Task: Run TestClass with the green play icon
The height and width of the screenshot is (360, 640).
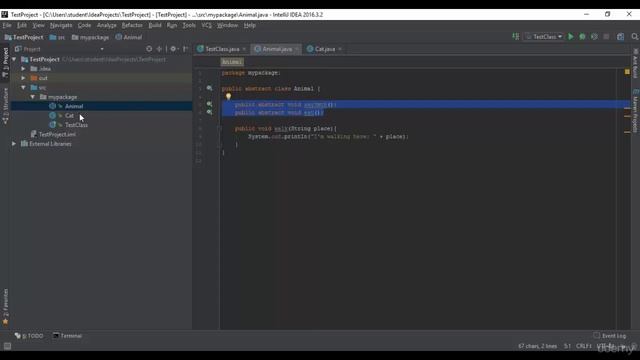Action: (x=571, y=37)
